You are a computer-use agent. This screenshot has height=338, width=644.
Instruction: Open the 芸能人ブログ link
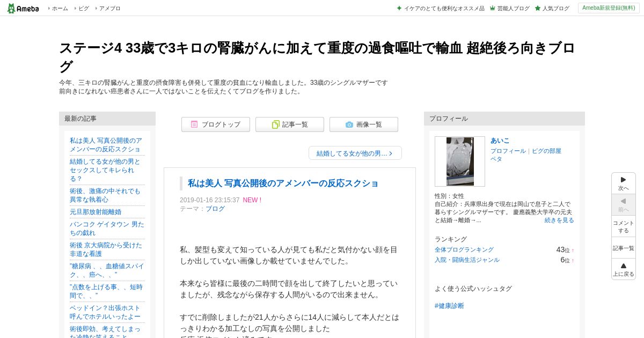click(x=513, y=9)
